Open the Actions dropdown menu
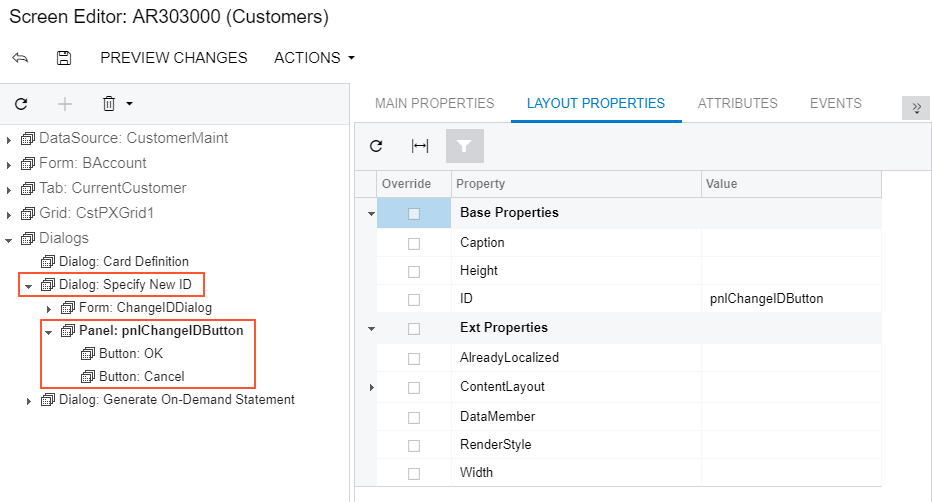Image resolution: width=932 pixels, height=502 pixels. point(314,58)
